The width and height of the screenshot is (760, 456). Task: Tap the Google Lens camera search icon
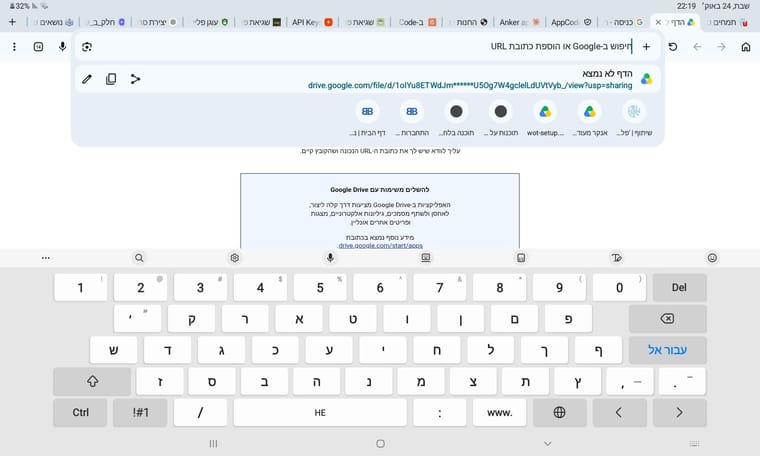[x=87, y=47]
